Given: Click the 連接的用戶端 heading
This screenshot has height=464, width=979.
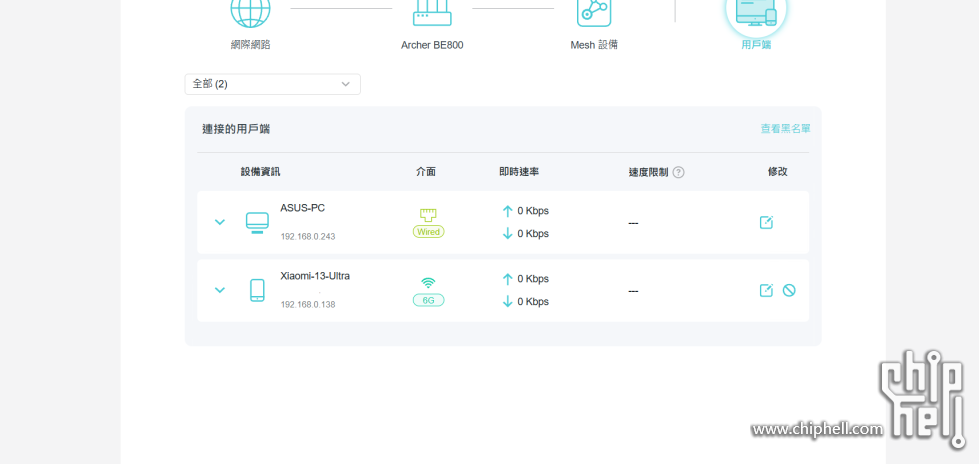Looking at the screenshot, I should pos(236,129).
